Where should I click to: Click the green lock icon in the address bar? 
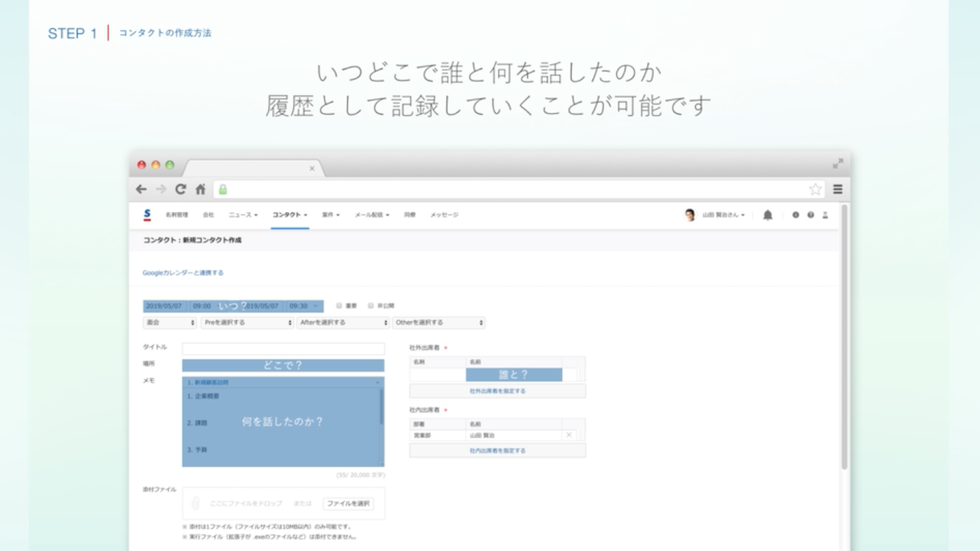tap(223, 189)
